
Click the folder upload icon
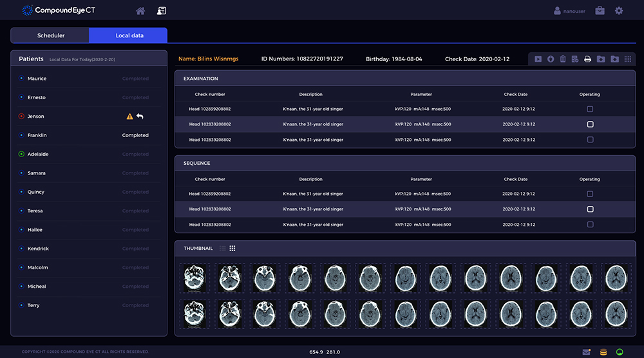tap(615, 59)
